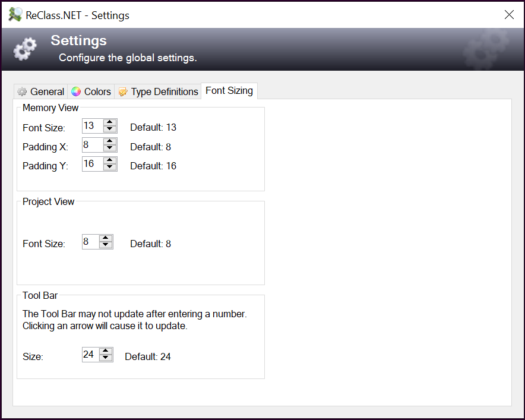Select the Font Sizing tab
The width and height of the screenshot is (525, 420).
click(x=229, y=91)
